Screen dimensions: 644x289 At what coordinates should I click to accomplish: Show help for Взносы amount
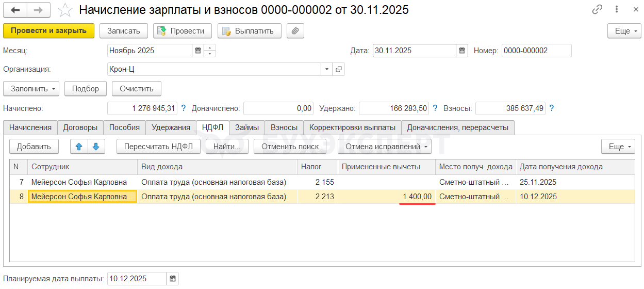(551, 108)
